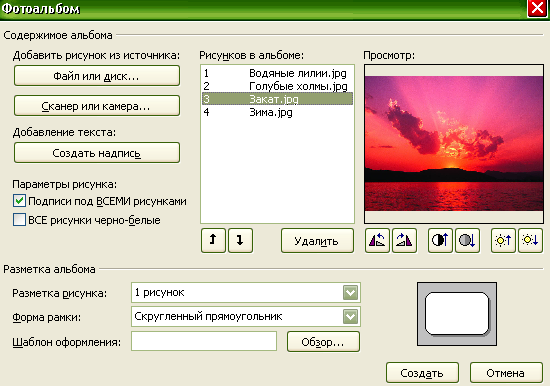Viewport: 550px width, 386px height.
Task: Decrease contrast icon under preview
Action: pos(467,240)
